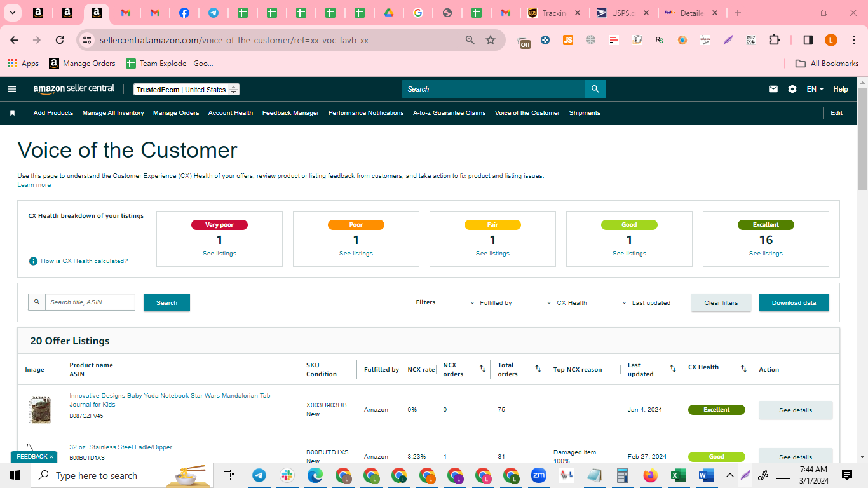Screen dimensions: 868x488
Task: Click the info icon beside CX Health calculated
Action: pyautogui.click(x=33, y=261)
